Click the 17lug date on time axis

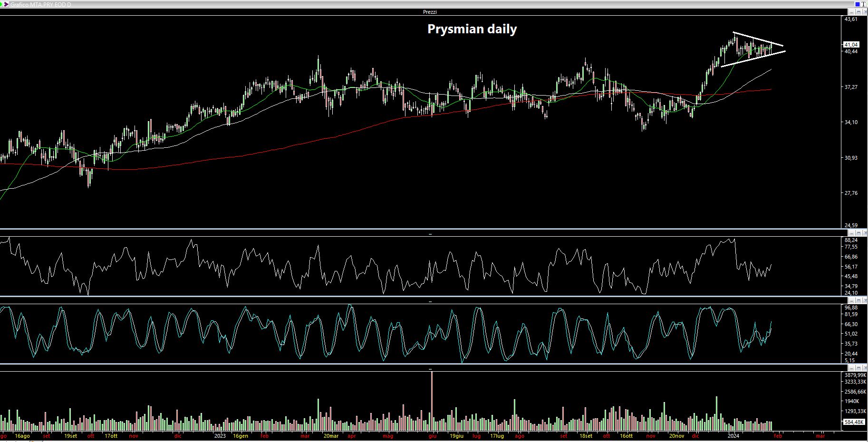[497, 436]
